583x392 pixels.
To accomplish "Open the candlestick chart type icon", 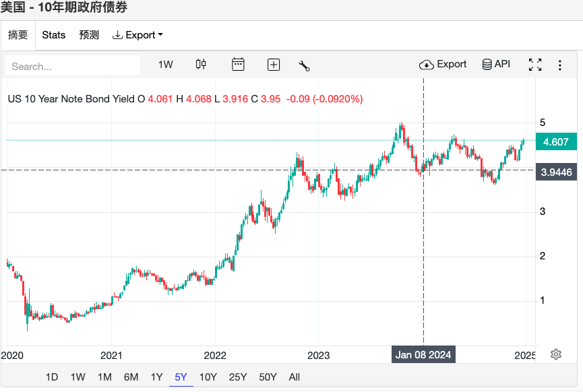I will tap(201, 65).
